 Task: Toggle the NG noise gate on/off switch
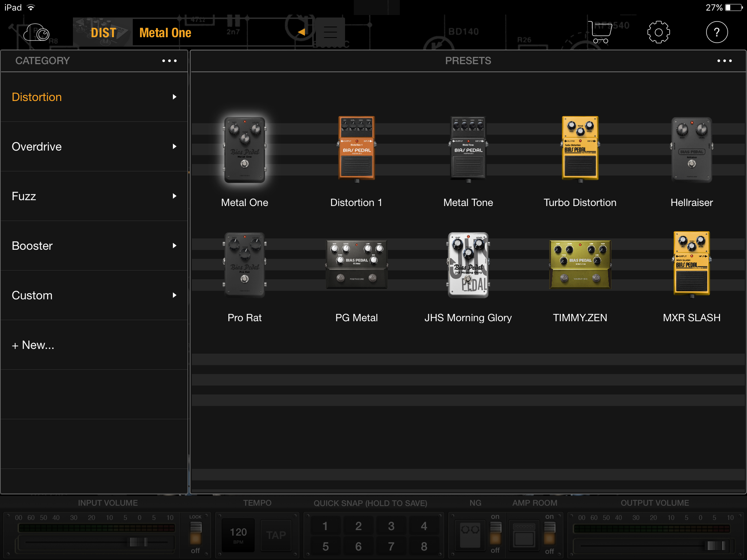tap(495, 533)
